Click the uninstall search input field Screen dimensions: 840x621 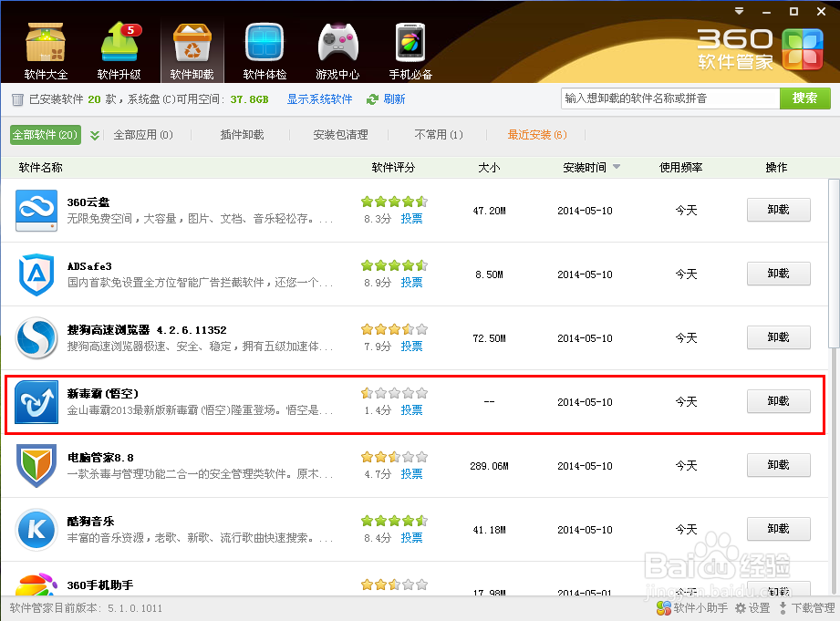670,98
